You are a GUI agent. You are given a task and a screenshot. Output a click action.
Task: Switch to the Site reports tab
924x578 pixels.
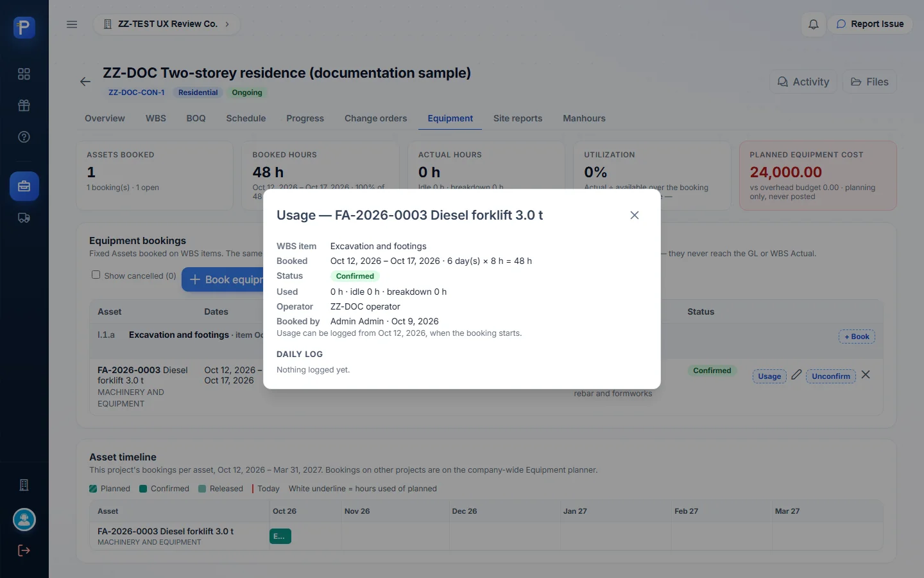click(x=518, y=118)
